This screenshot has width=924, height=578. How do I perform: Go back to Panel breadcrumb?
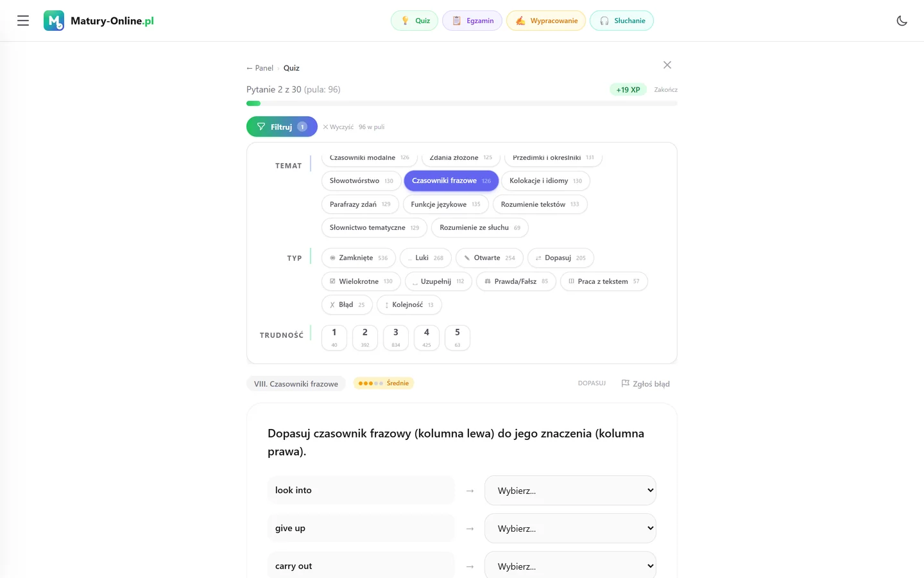coord(260,68)
